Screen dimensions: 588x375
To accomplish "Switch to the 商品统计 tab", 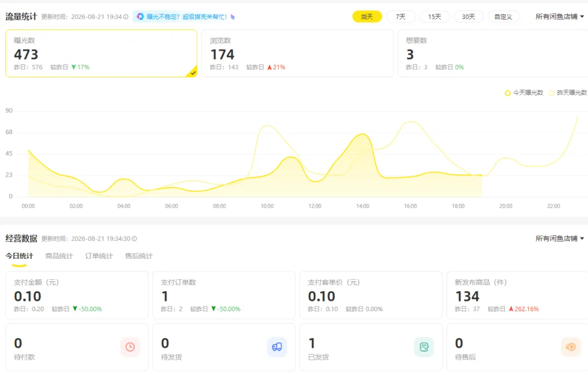I will 59,256.
